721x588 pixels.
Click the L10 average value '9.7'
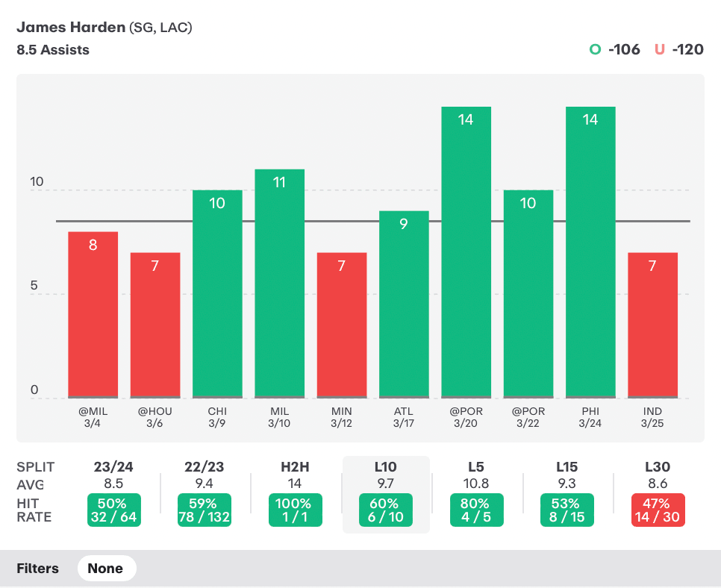[385, 484]
